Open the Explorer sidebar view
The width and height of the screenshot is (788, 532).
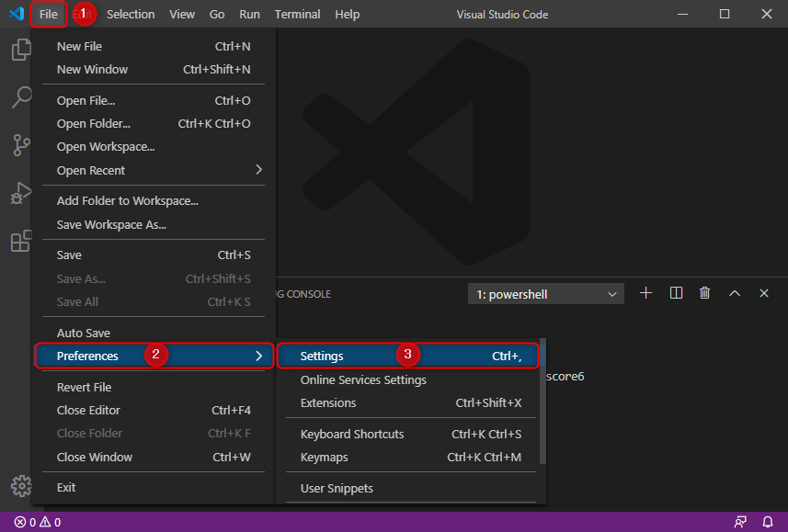point(20,50)
